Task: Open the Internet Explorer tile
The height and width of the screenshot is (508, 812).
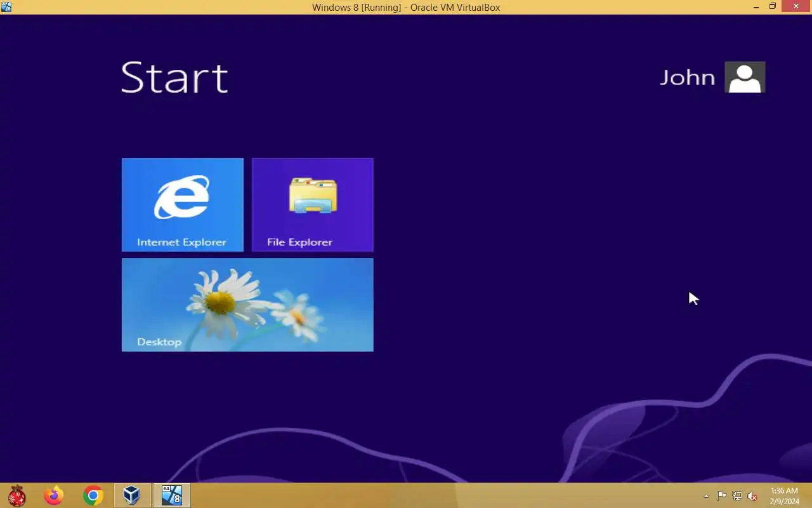Action: 183,204
